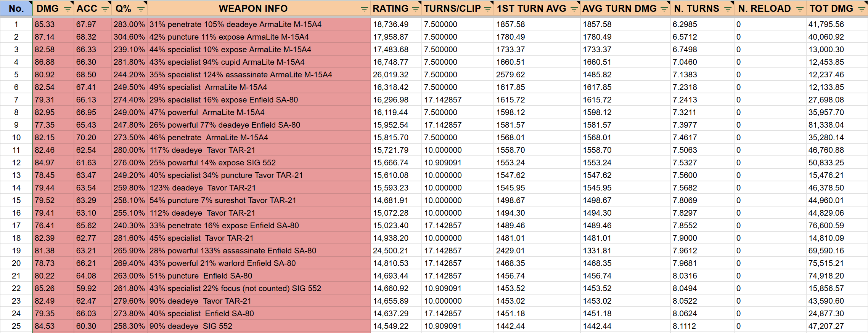Open the DMG column filter icon
This screenshot has width=868, height=333.
point(68,9)
